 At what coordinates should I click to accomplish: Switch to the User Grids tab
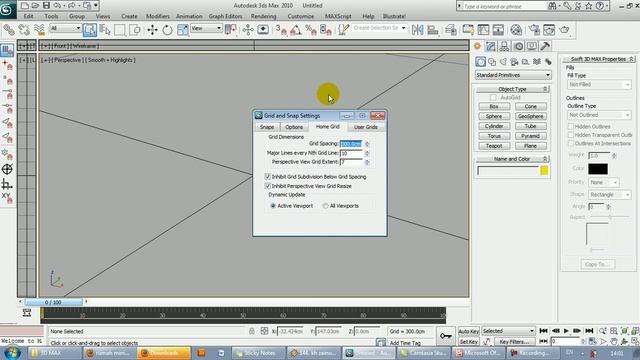click(x=365, y=127)
